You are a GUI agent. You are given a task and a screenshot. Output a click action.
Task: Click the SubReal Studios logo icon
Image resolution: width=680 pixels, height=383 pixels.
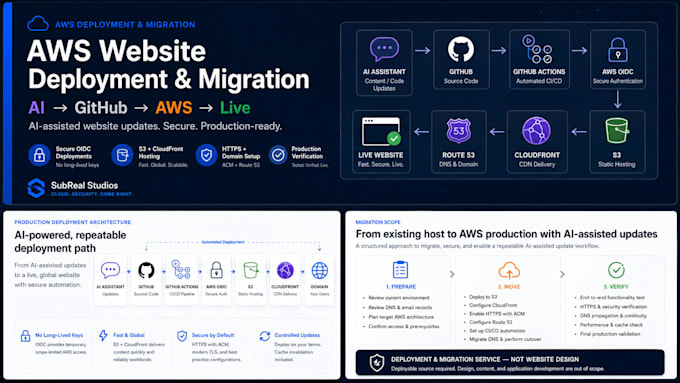click(36, 188)
